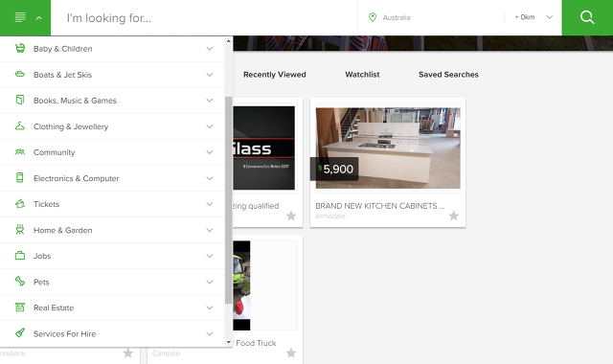
Task: Click the $5,900 price tag
Action: [334, 169]
